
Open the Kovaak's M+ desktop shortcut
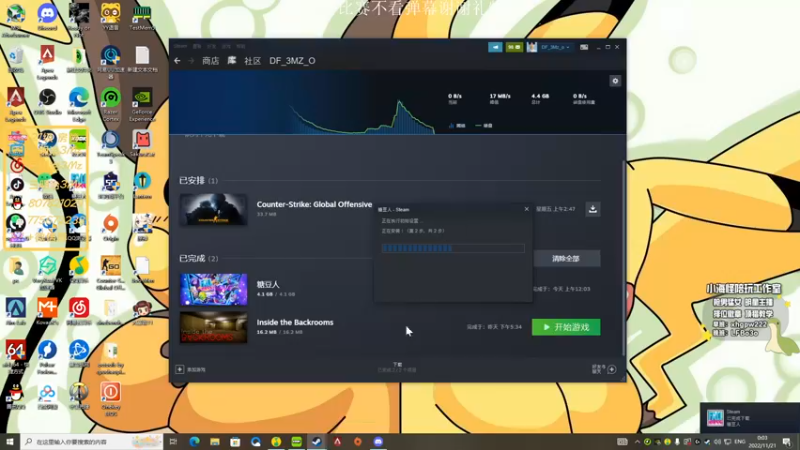point(47,312)
